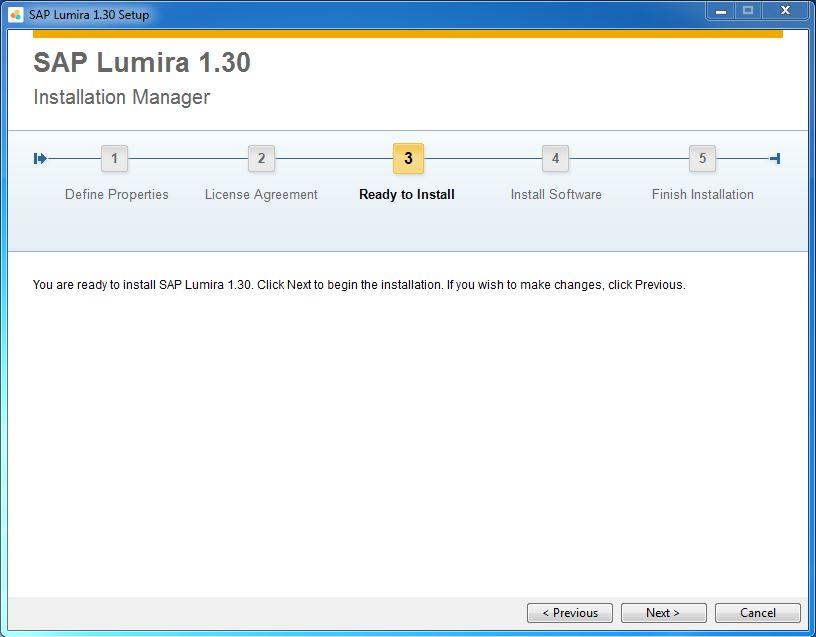Cancel the SAP Lumira setup

[758, 613]
